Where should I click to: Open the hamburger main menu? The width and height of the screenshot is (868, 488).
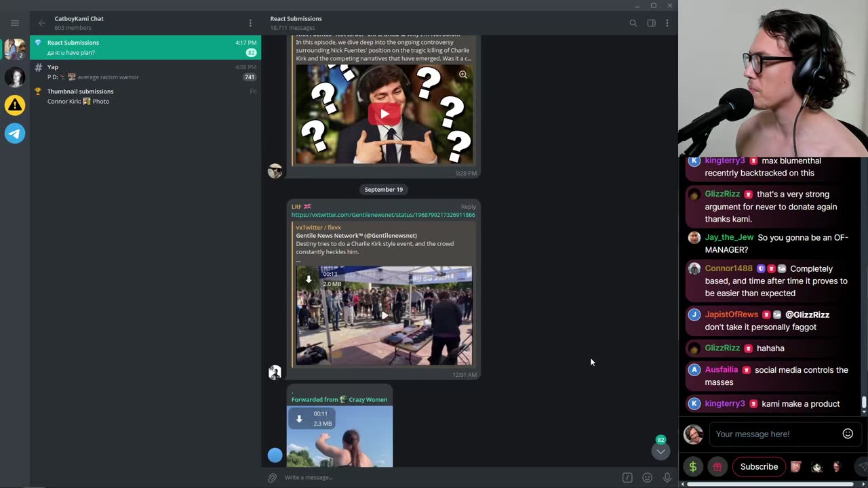(15, 23)
